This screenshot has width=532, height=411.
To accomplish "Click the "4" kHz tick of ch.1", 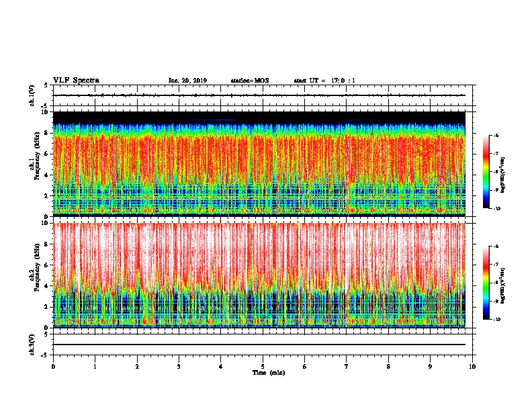I will click(x=48, y=175).
